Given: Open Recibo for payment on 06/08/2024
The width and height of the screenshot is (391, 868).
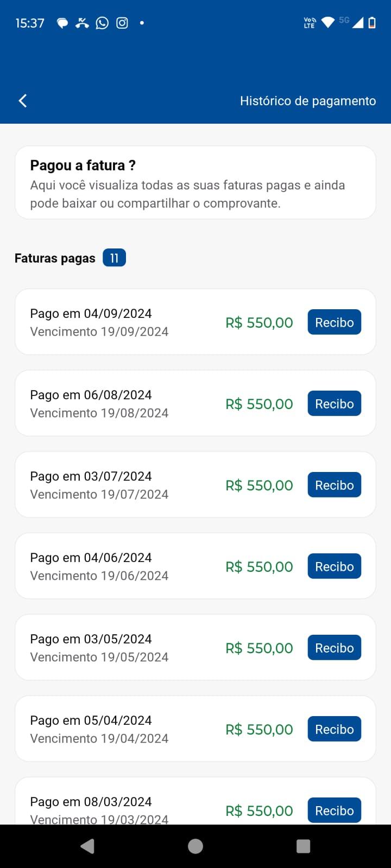Looking at the screenshot, I should (335, 404).
